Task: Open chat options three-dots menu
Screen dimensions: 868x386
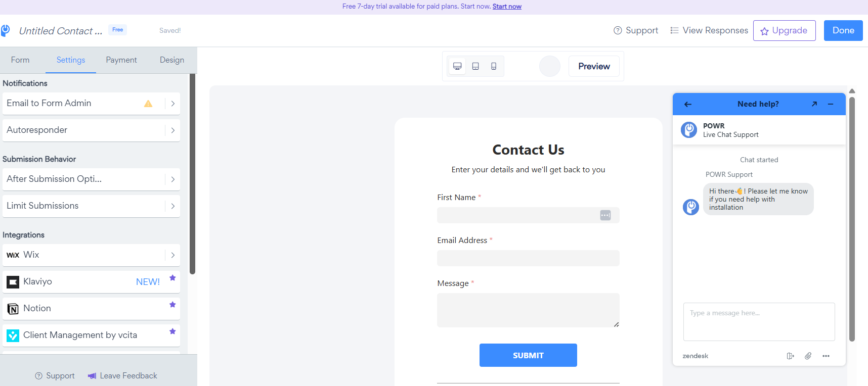Action: (826, 356)
